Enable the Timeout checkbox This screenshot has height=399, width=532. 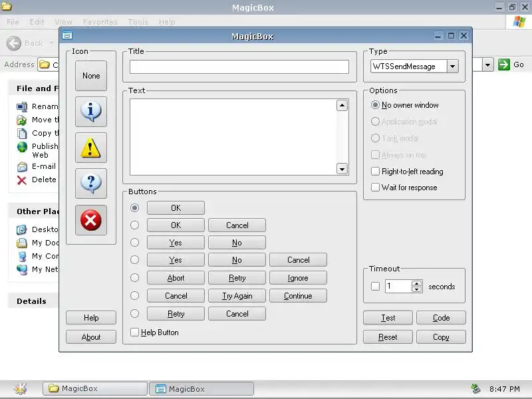375,286
